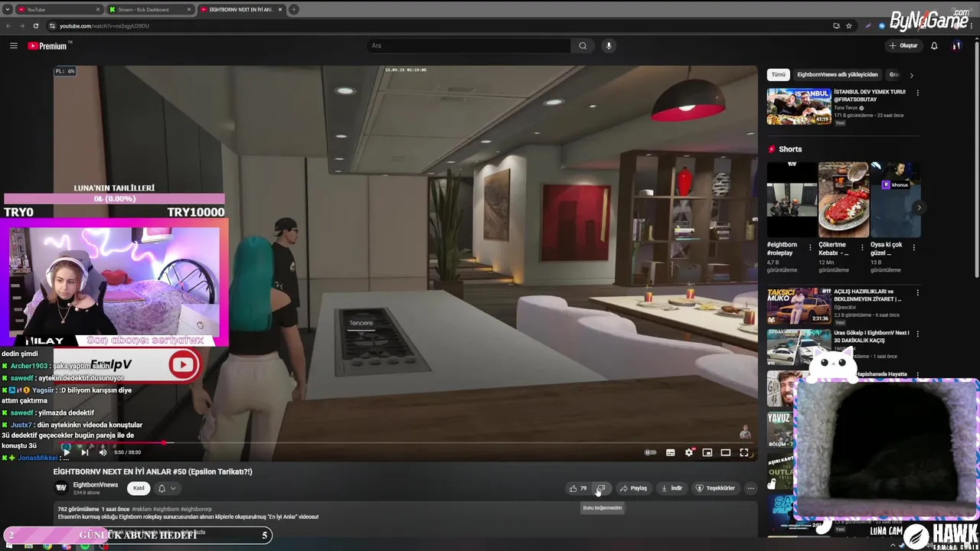This screenshot has height=551, width=980.
Task: Open İSTANBUL DEV YEMEK TURU video thumbnail
Action: pos(799,106)
